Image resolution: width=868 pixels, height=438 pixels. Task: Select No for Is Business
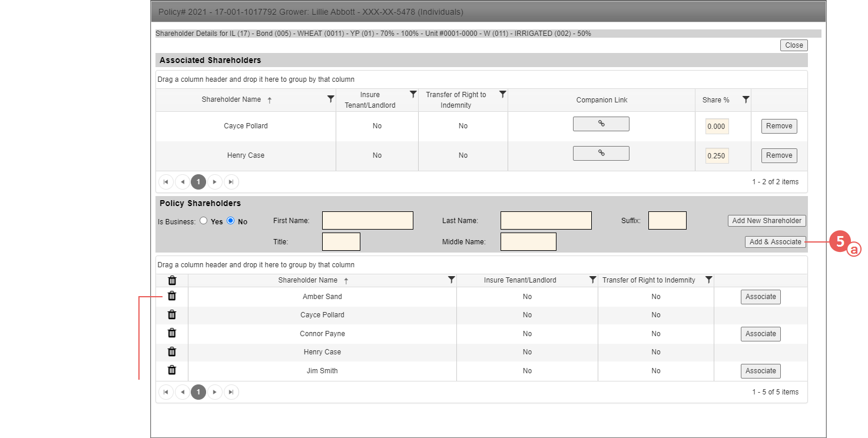231,221
